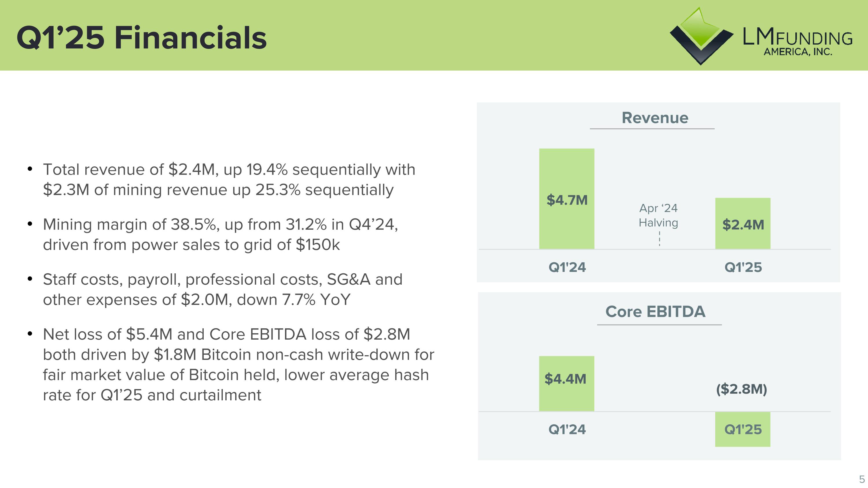Select the total revenue of $2.4M bullet
The width and height of the screenshot is (868, 488).
click(229, 180)
